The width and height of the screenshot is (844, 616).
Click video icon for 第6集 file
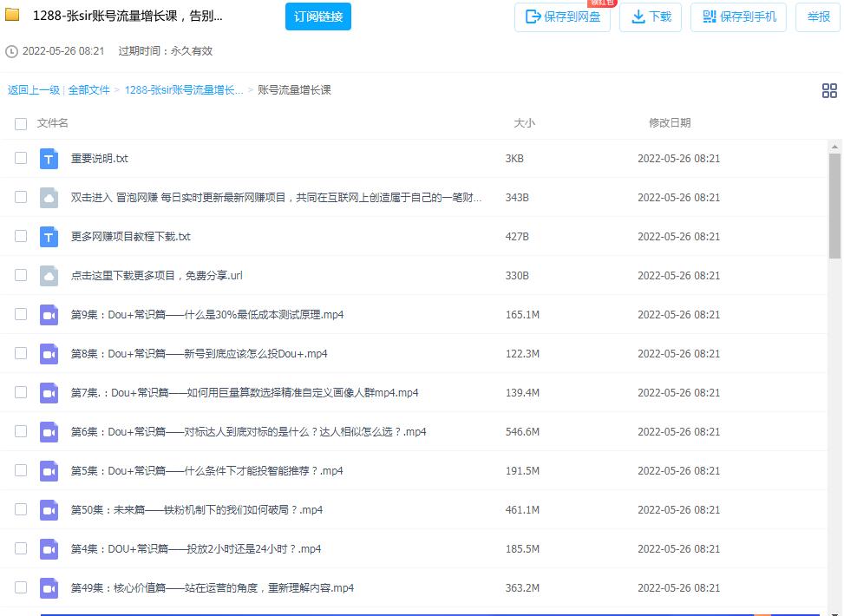point(49,432)
